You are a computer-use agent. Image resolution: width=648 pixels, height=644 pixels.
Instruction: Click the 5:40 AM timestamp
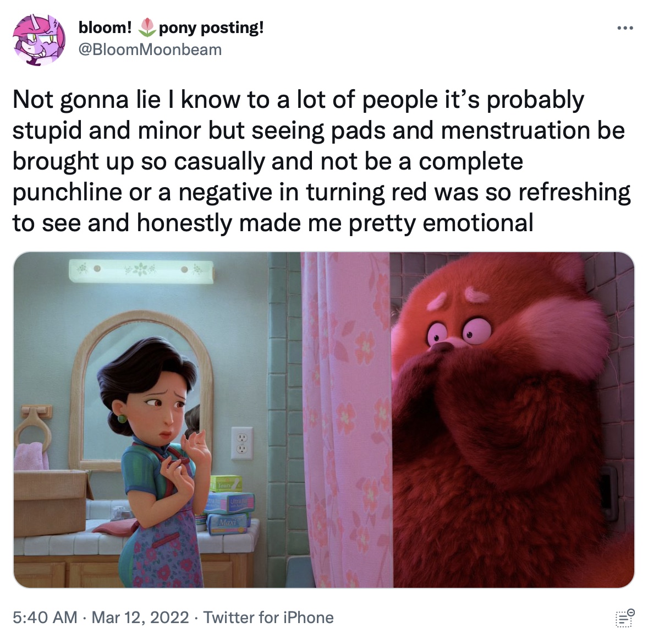(45, 618)
